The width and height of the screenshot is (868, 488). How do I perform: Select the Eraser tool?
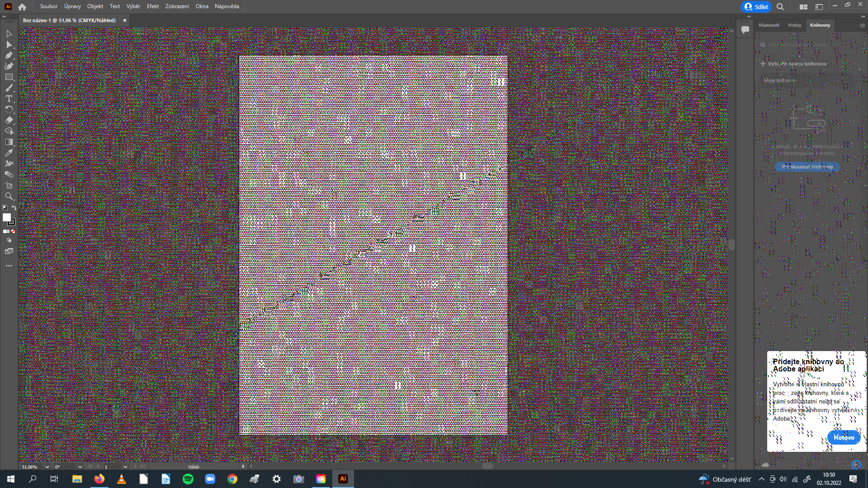(x=9, y=121)
